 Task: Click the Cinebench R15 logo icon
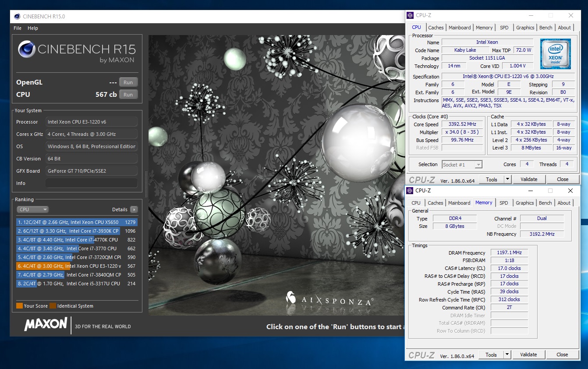pos(26,49)
